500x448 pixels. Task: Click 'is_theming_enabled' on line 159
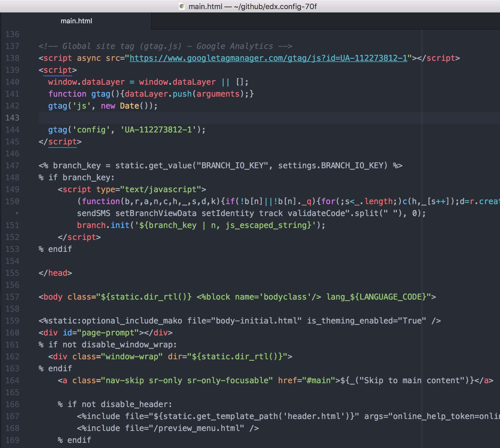point(350,321)
